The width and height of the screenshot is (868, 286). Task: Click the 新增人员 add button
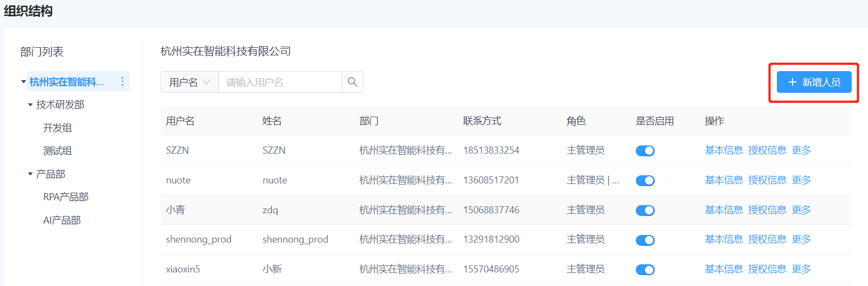[814, 82]
